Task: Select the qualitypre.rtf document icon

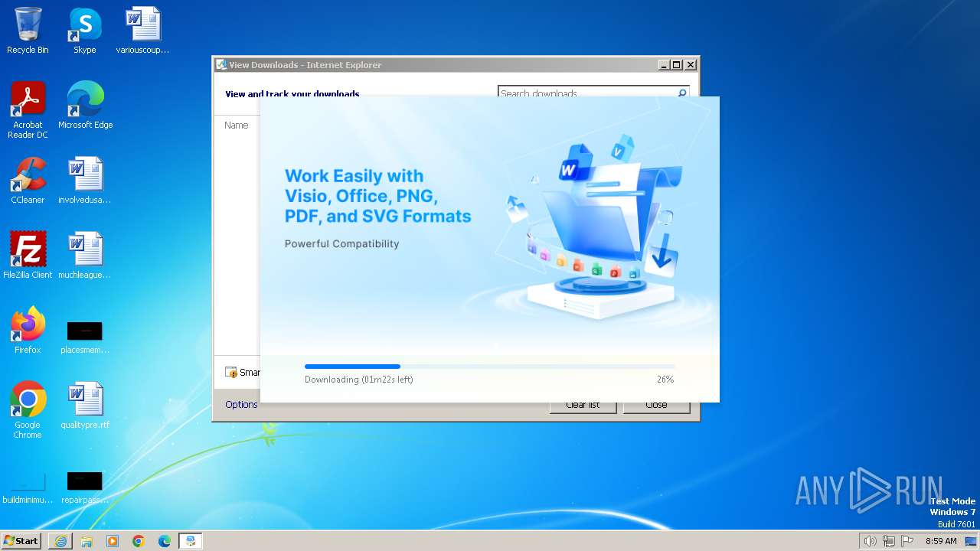Action: [x=85, y=406]
